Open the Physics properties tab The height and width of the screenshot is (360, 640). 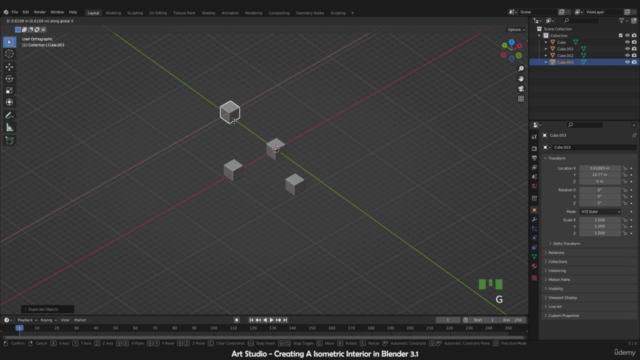(534, 238)
